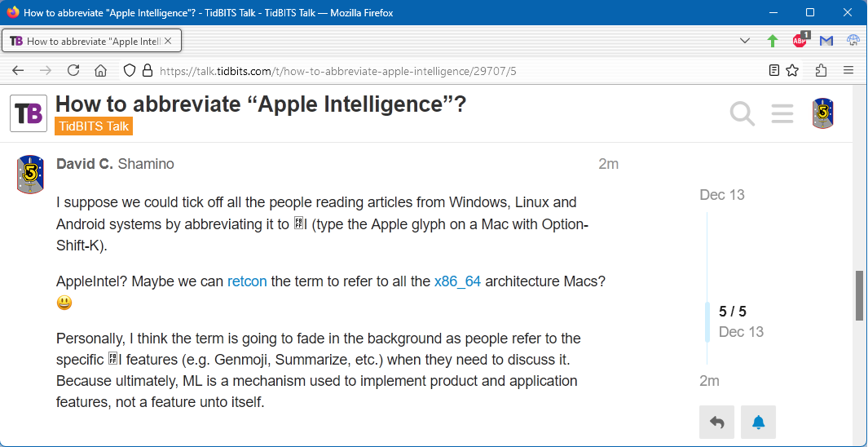The image size is (868, 447).
Task: Reply to topic using arrow button
Action: 717,422
